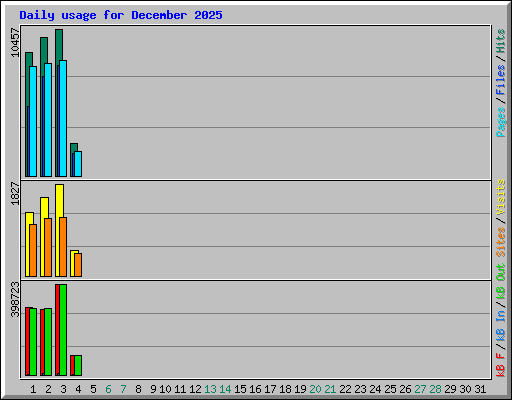Click day label 19 on the x-axis
Screen dimensions: 512x400
[300, 389]
